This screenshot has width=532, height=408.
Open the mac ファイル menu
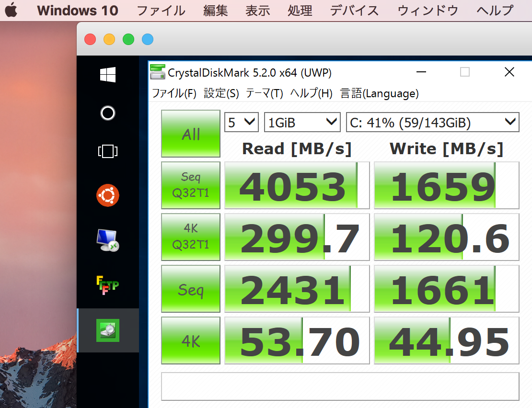(161, 11)
